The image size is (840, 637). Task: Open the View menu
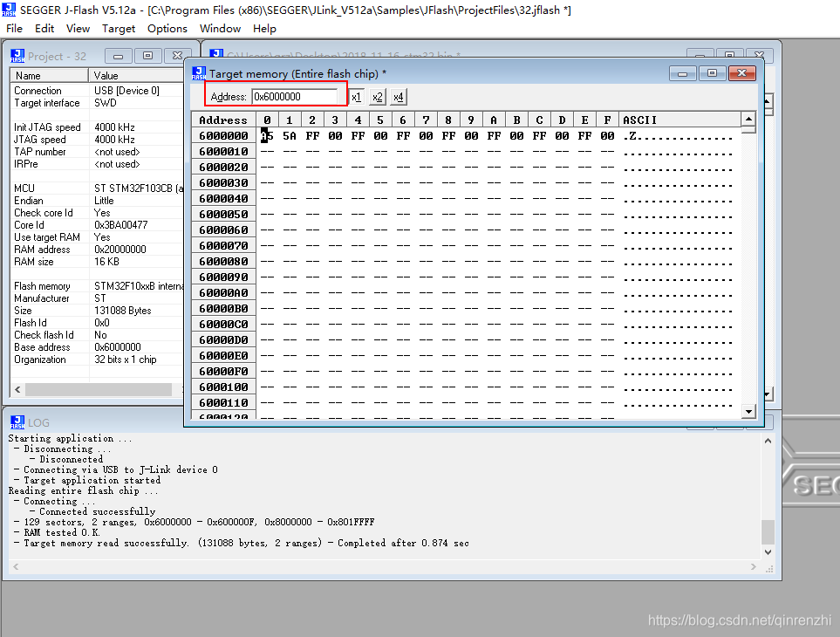(x=78, y=29)
